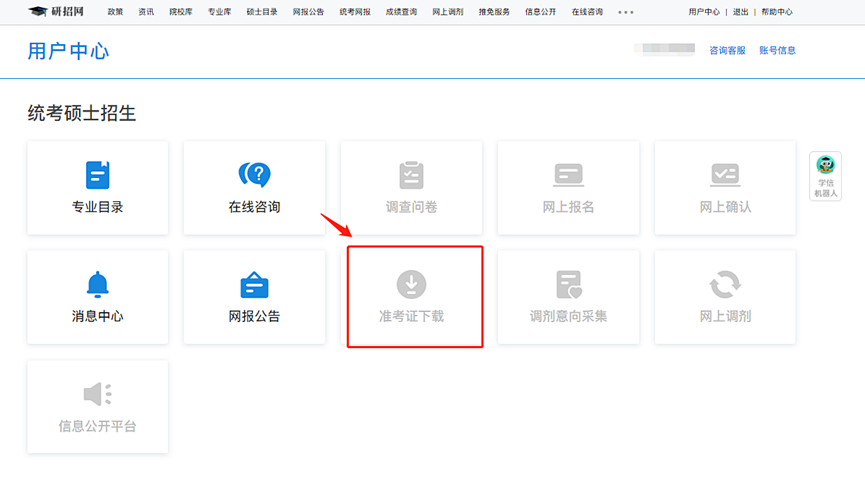Click the 准考证下载 card label
The width and height of the screenshot is (865, 485).
[x=412, y=316]
